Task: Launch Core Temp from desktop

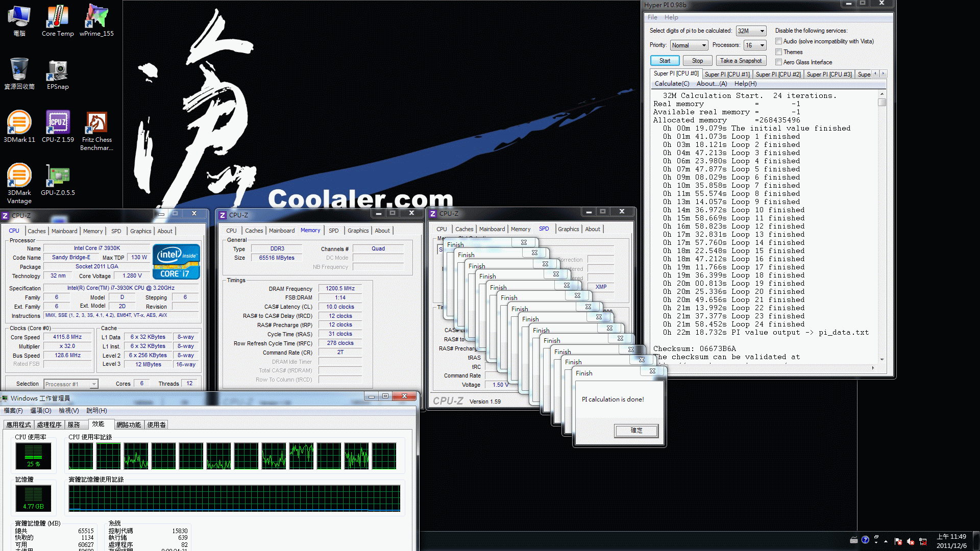Action: (x=58, y=20)
